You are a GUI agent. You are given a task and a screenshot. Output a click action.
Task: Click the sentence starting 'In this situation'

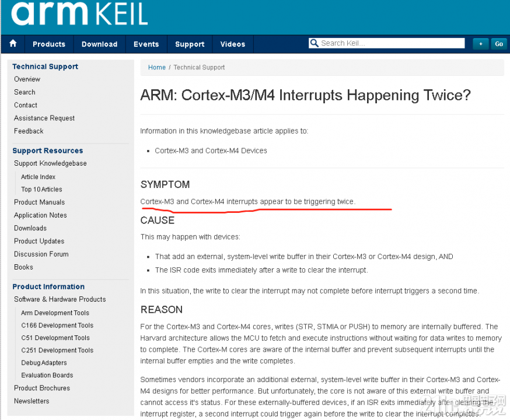click(x=310, y=291)
